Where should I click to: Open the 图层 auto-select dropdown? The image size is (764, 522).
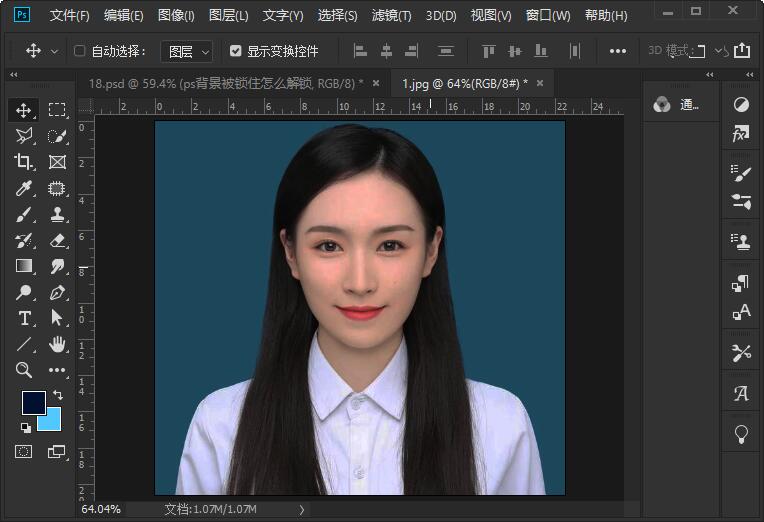pos(188,51)
